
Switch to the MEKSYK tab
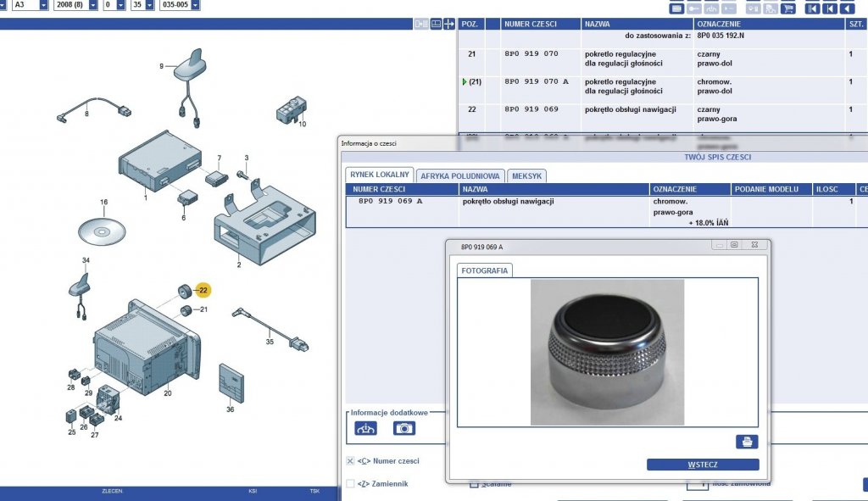point(526,176)
